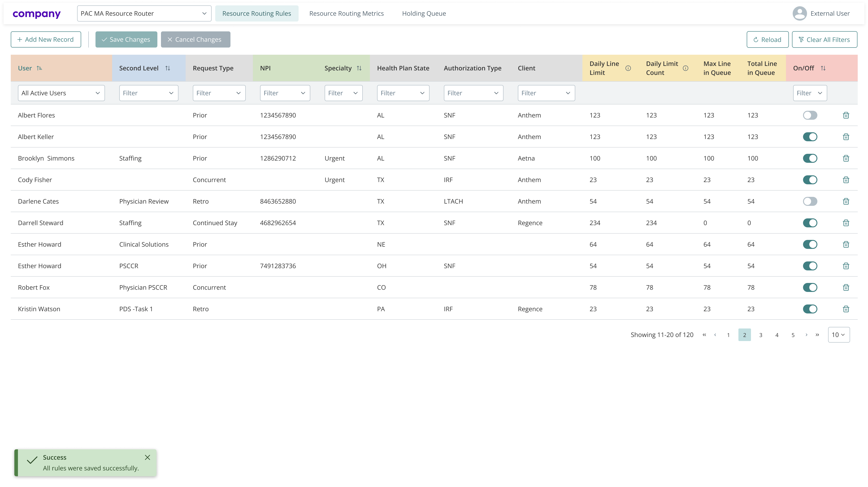Switch to Resource Routing Metrics

346,13
